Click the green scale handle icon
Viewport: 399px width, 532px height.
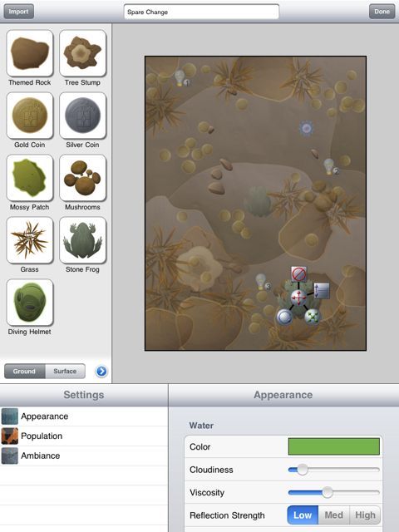(x=313, y=317)
